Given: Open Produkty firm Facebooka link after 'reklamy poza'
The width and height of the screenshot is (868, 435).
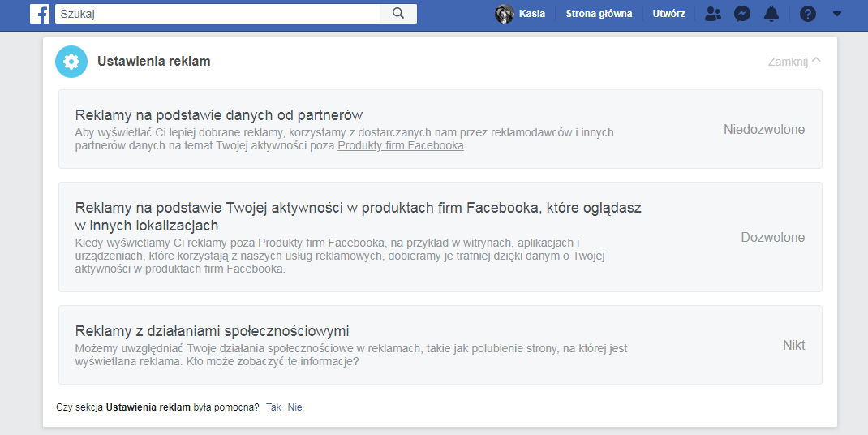Looking at the screenshot, I should 321,243.
